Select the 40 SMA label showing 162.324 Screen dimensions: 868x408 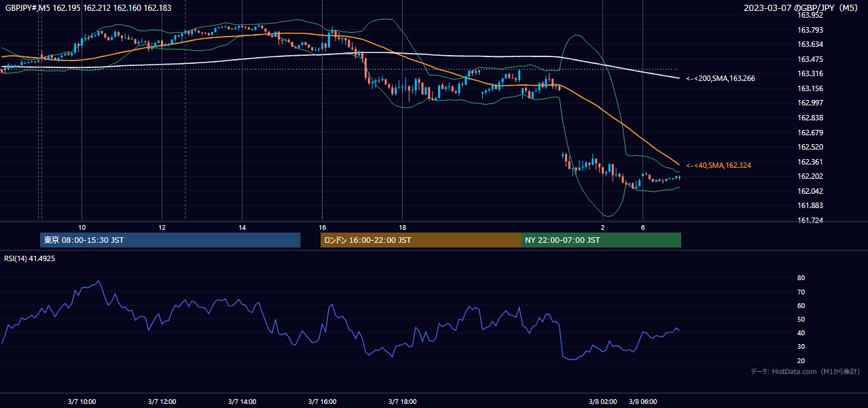point(719,165)
